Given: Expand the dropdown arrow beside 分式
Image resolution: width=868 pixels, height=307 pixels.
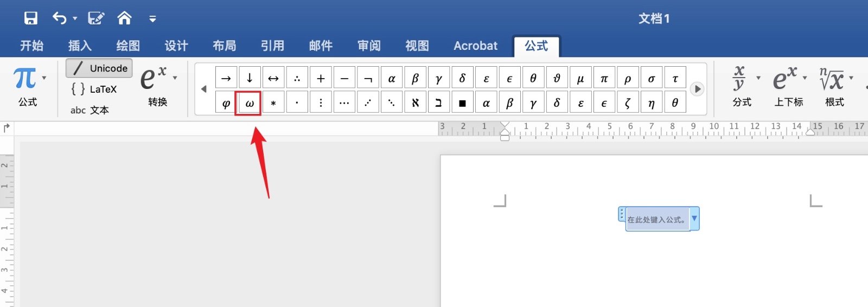Looking at the screenshot, I should (x=758, y=78).
